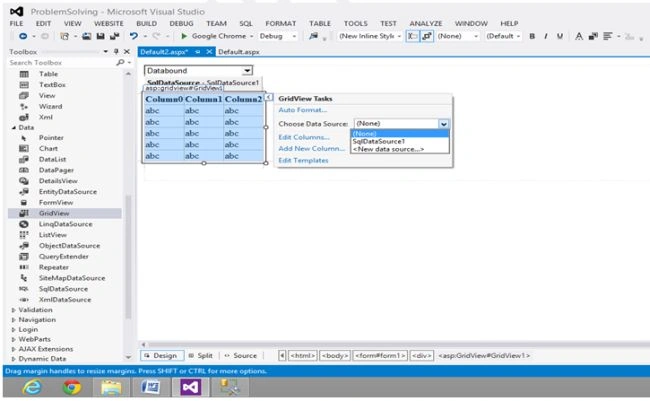Switch to the Default.aspx tab
The height and width of the screenshot is (401, 650).
(x=239, y=52)
